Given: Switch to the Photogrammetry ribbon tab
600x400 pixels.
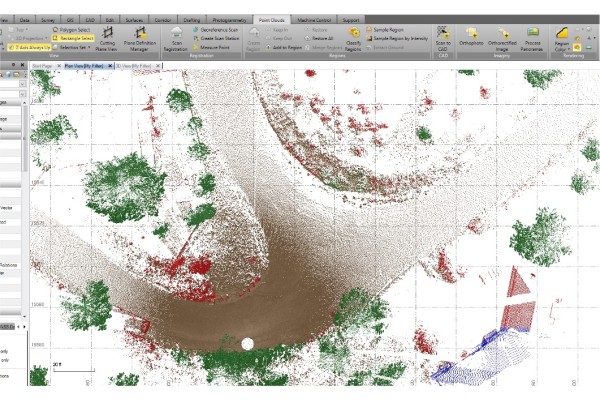Looking at the screenshot, I should (x=231, y=19).
